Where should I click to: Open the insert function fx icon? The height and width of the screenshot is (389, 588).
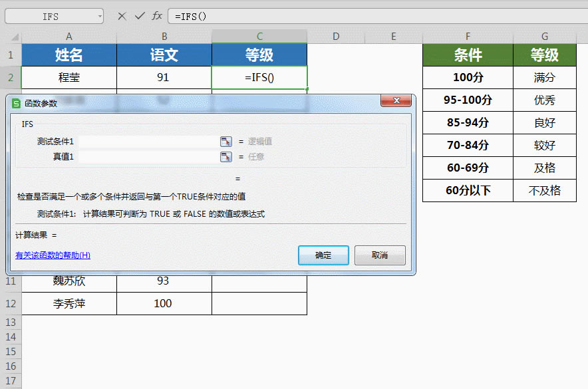click(x=157, y=16)
